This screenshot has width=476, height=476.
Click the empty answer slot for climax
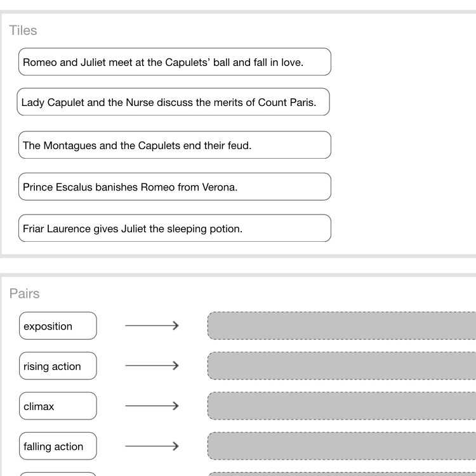pos(341,406)
